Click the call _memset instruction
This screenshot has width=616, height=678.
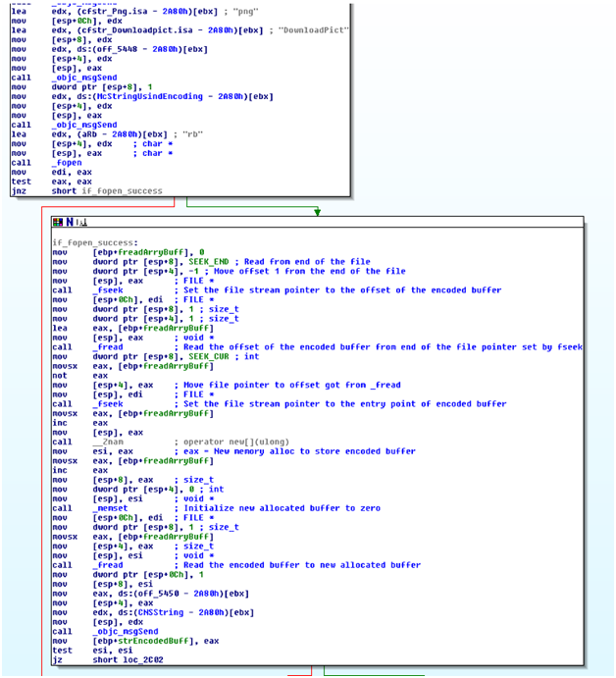[x=217, y=508]
